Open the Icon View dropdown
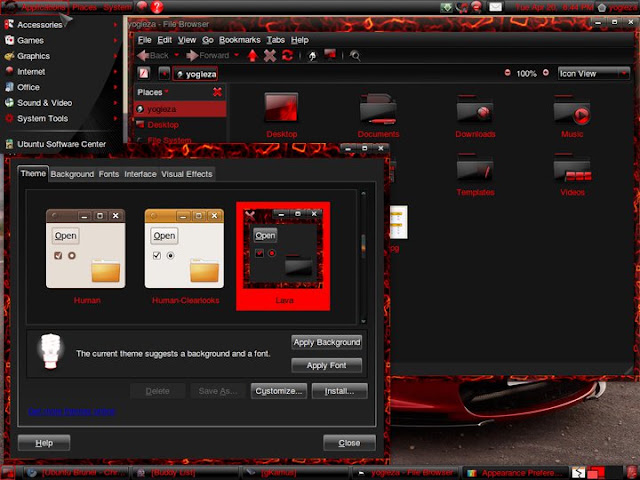 coord(594,74)
